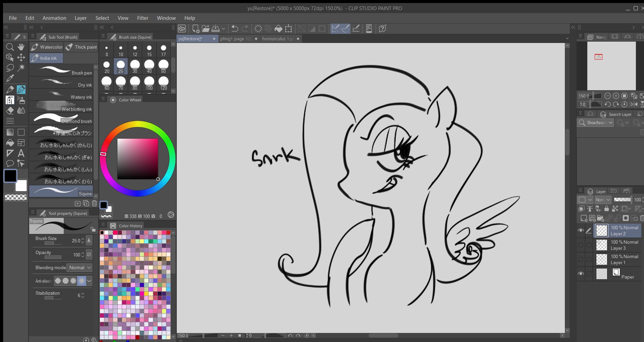Choose the Watercolor brush group

[x=47, y=47]
